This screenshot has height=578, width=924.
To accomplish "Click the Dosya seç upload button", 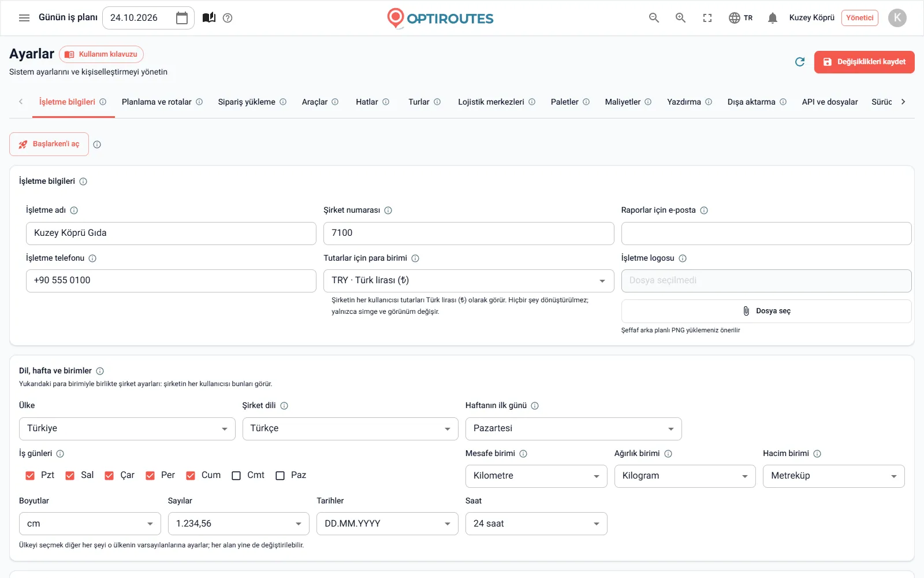I will [766, 311].
